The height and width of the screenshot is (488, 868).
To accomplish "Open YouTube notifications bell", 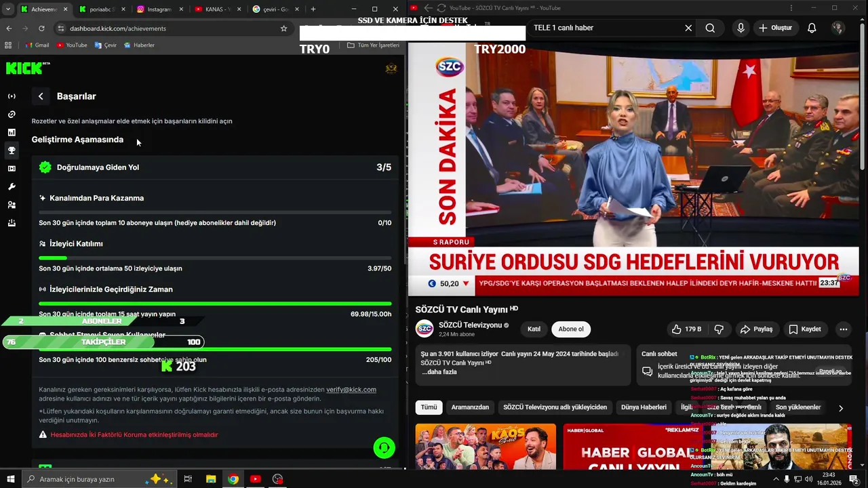I will pyautogui.click(x=812, y=28).
